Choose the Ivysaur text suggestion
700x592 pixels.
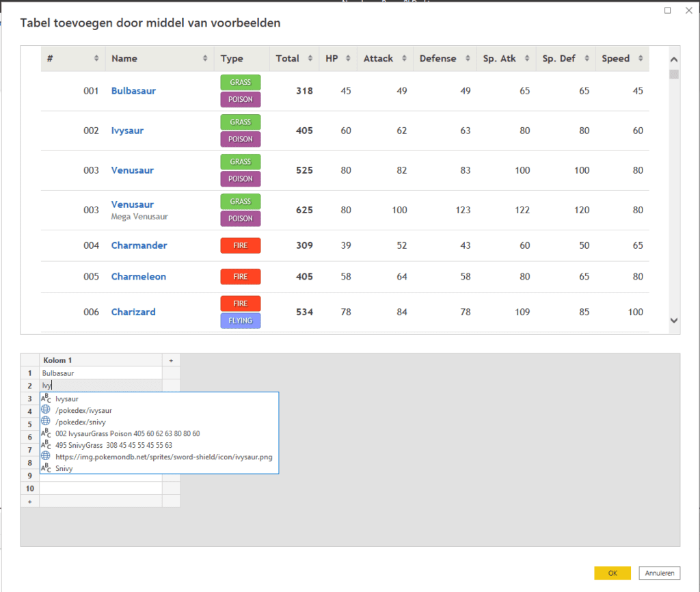(x=159, y=399)
